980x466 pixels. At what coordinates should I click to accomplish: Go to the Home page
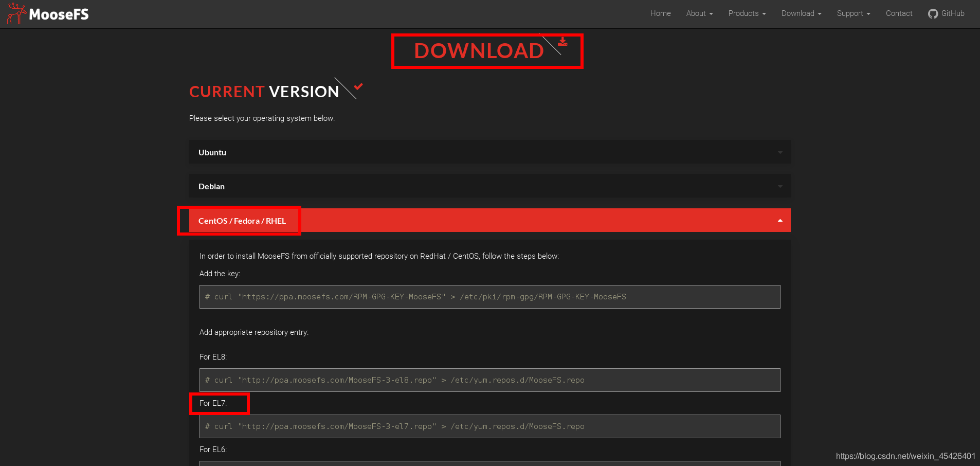coord(660,13)
